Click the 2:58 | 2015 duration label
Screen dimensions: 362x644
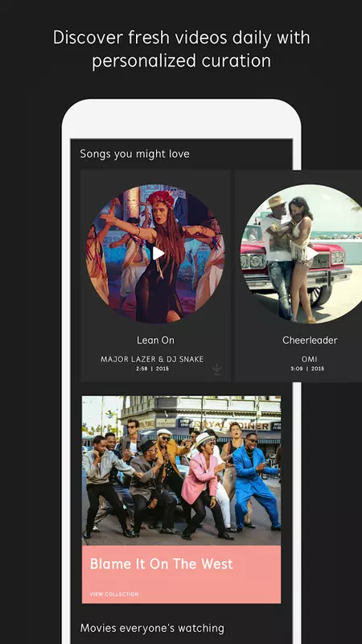point(152,369)
